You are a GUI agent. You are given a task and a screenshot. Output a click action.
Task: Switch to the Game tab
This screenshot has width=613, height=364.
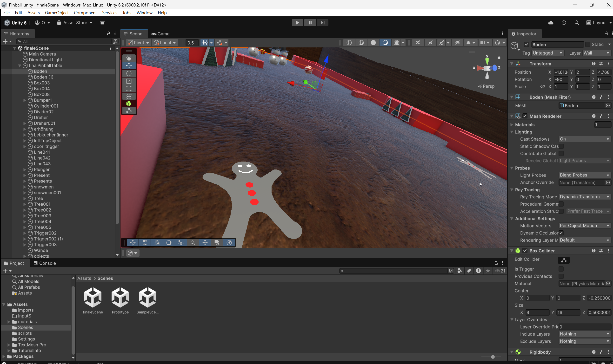[x=160, y=34]
